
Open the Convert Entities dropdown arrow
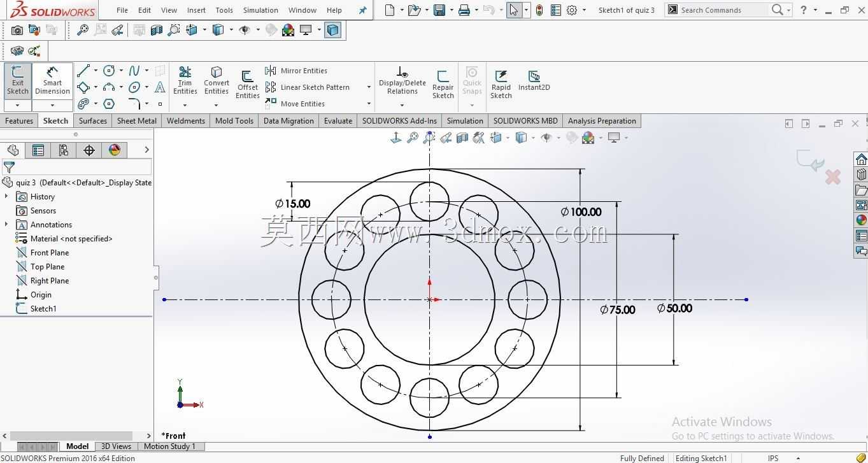pos(216,105)
